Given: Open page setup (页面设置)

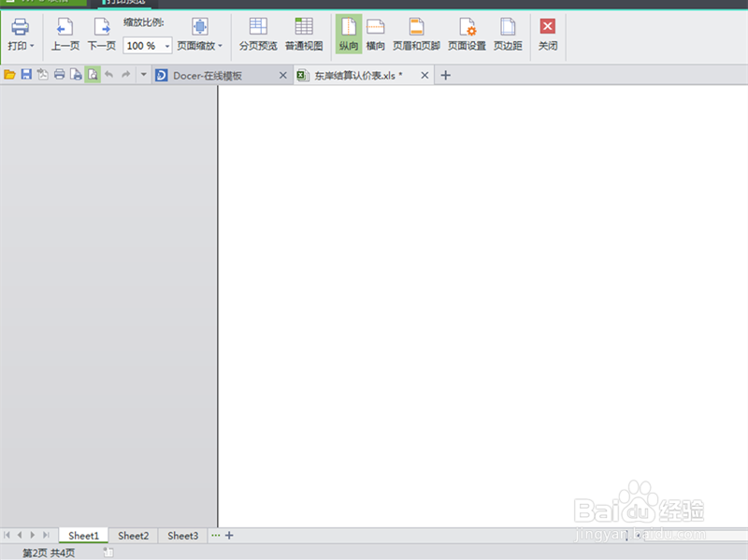Looking at the screenshot, I should [467, 34].
